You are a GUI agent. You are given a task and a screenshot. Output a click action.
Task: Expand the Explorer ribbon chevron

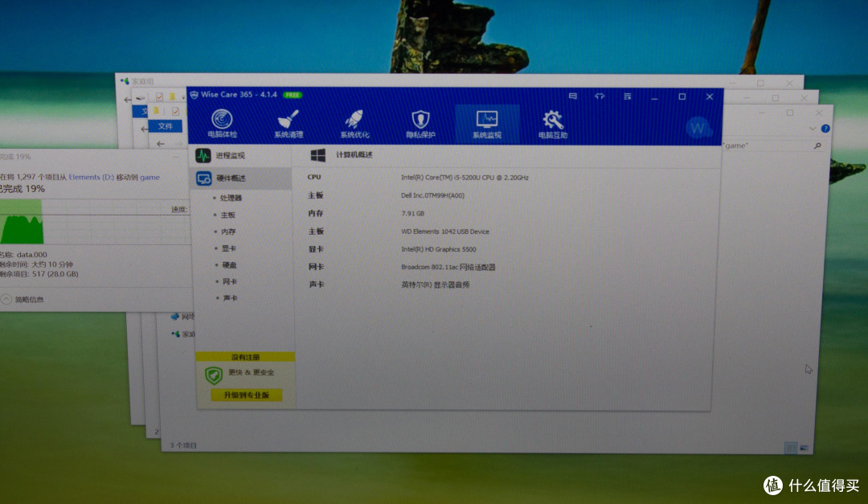click(812, 129)
